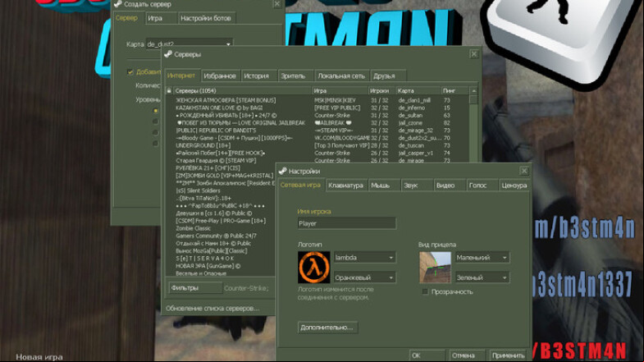
Task: Select server [CSDM] Free-Play | PRO-Game [18+]
Action: pos(221,221)
